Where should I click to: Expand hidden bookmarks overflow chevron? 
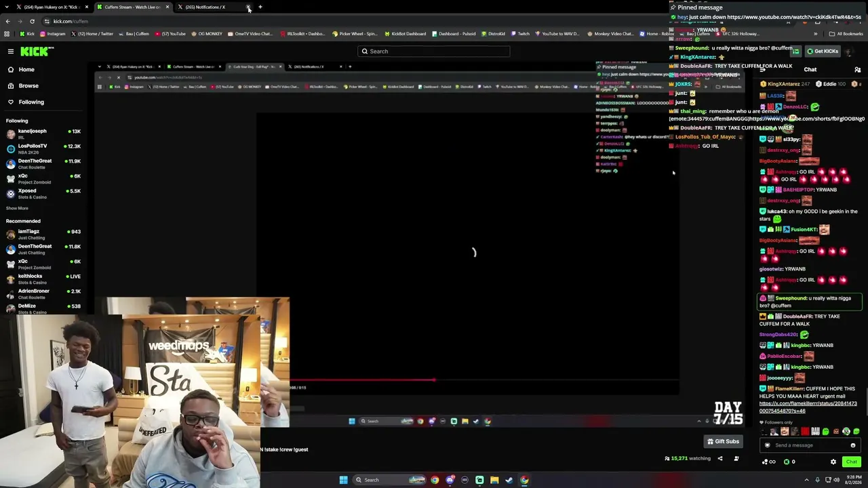(x=815, y=34)
